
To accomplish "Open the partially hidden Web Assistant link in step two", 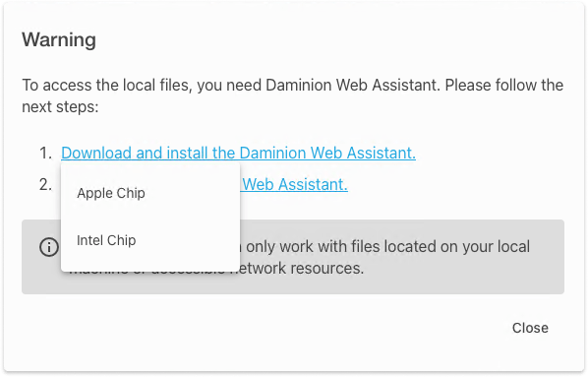I will click(x=294, y=184).
